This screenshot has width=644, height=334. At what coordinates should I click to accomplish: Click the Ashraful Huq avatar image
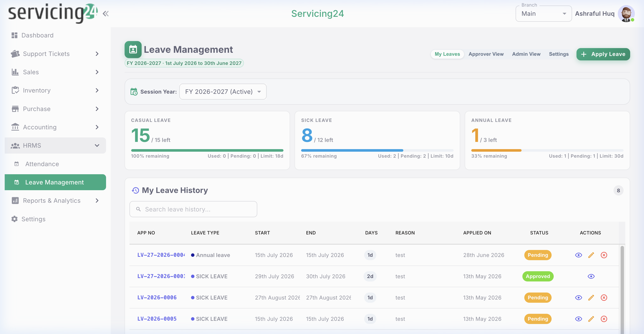pos(626,14)
